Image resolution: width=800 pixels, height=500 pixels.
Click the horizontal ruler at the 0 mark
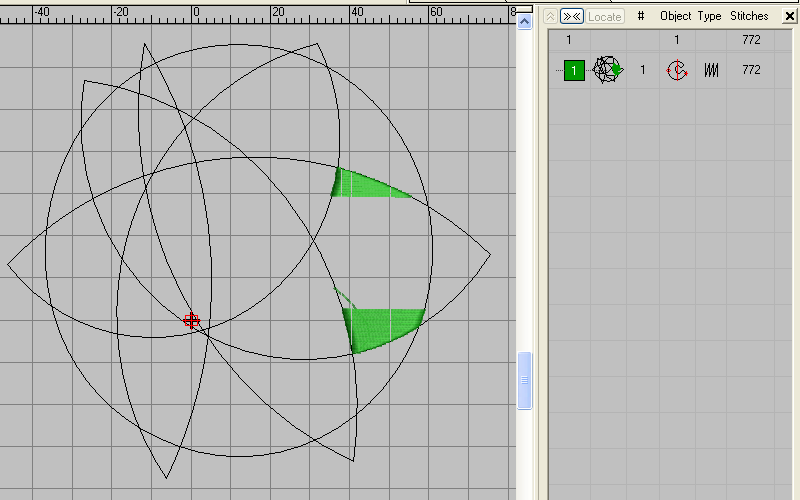click(x=196, y=12)
